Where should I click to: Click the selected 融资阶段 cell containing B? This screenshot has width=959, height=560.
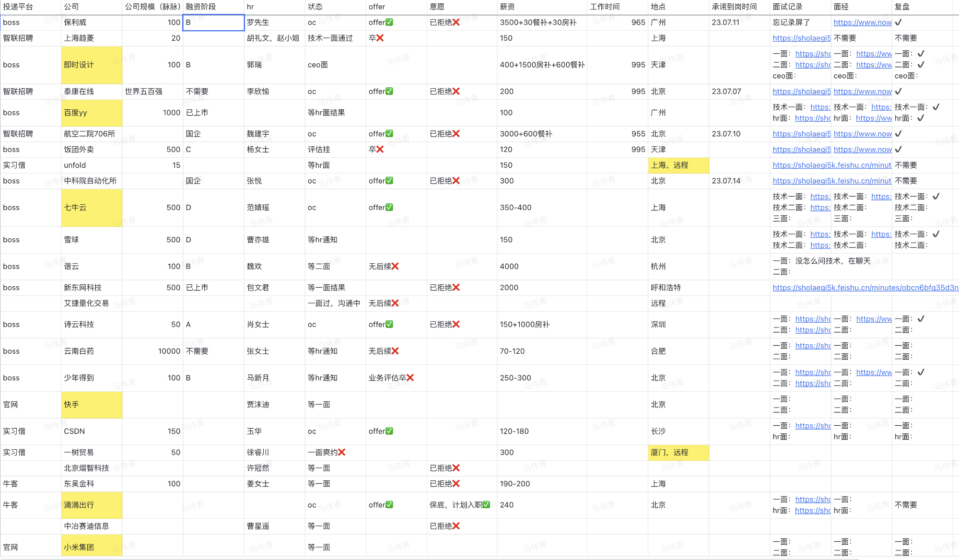(x=213, y=23)
